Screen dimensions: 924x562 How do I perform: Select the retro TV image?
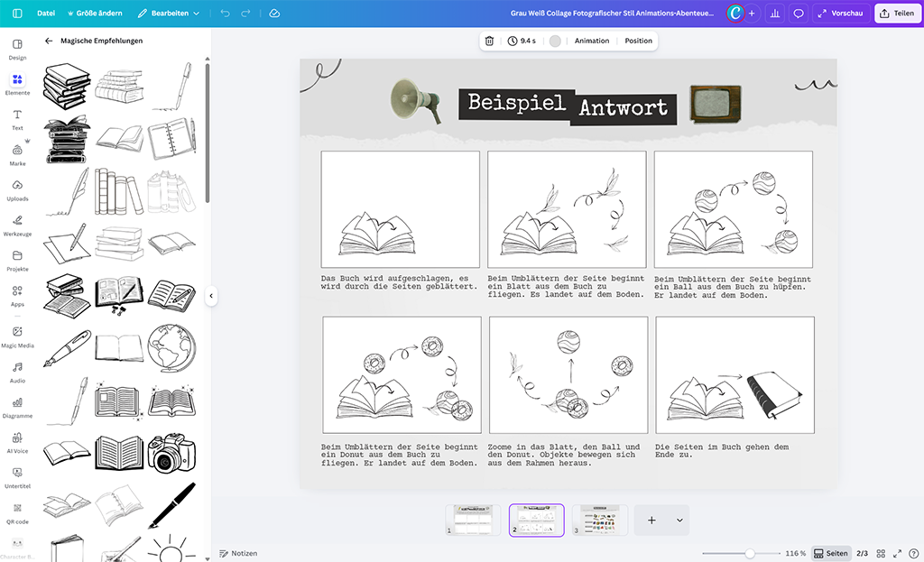click(x=716, y=105)
